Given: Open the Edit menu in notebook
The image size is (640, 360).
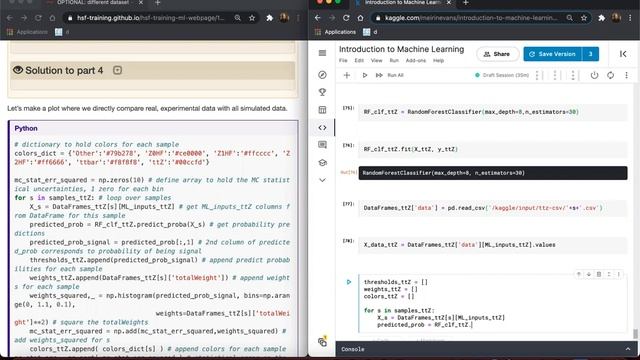Looking at the screenshot, I should [x=359, y=60].
